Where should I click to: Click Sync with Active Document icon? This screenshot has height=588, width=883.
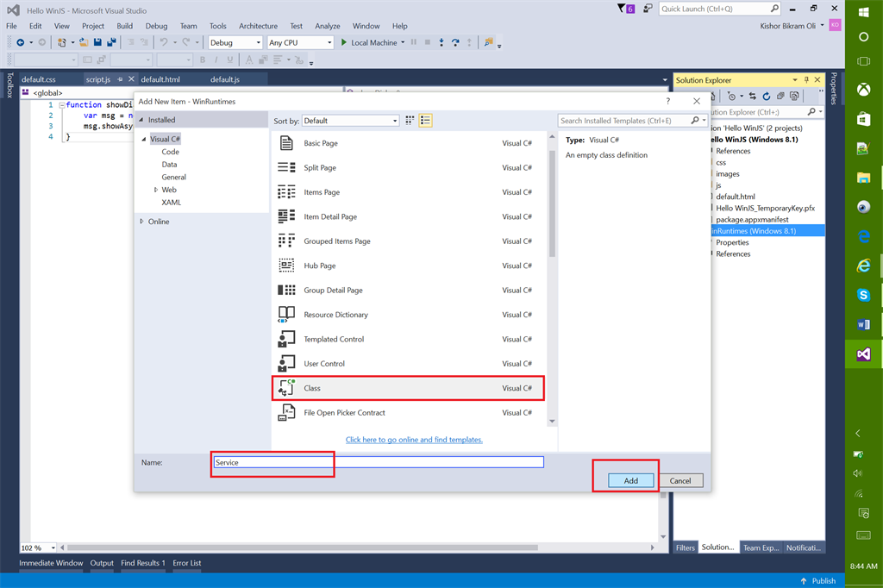coord(752,97)
